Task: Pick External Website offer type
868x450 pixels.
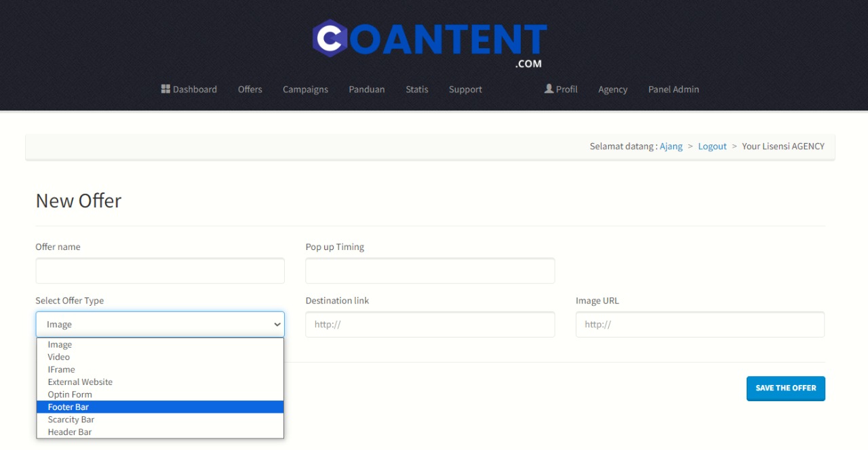Action: coord(80,382)
